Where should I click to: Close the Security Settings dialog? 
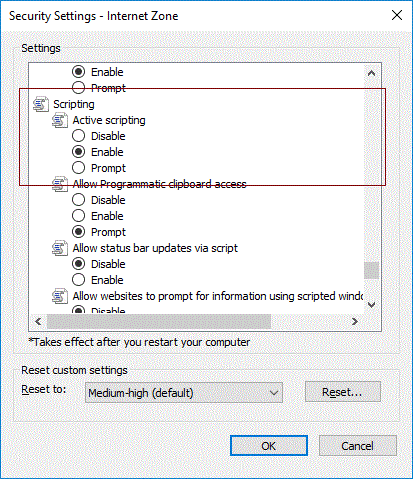pyautogui.click(x=397, y=15)
